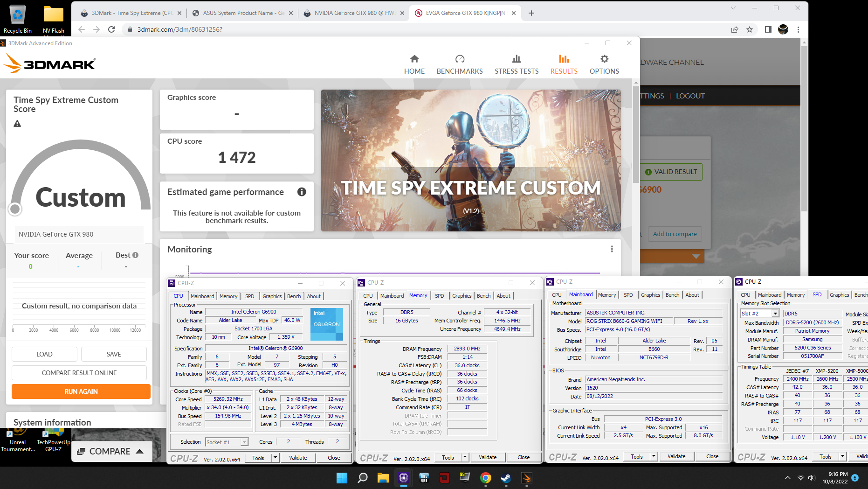This screenshot has height=489, width=868.
Task: Go to STRESS TESTS in 3DMark
Action: click(x=517, y=64)
